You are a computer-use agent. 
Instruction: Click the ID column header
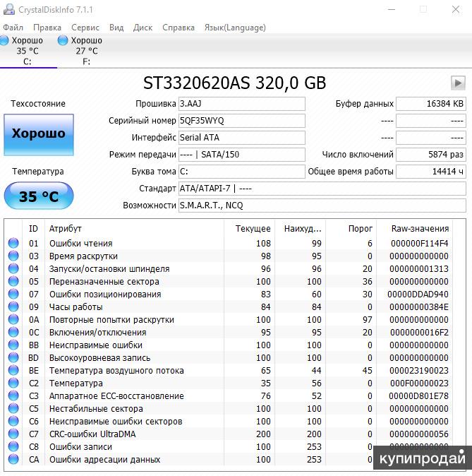pyautogui.click(x=33, y=229)
